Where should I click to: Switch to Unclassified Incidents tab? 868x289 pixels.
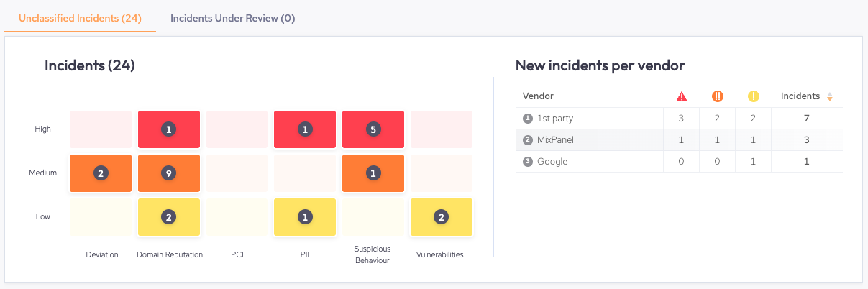(x=80, y=18)
